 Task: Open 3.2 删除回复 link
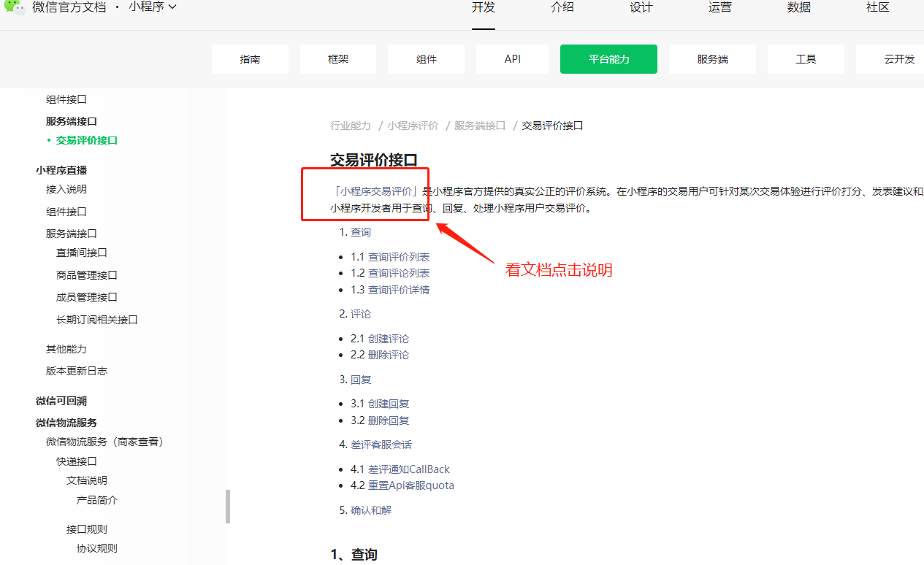tap(389, 420)
